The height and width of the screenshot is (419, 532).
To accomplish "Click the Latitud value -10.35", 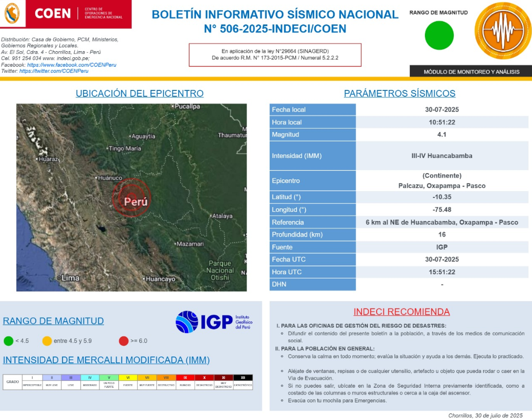I will [442, 197].
